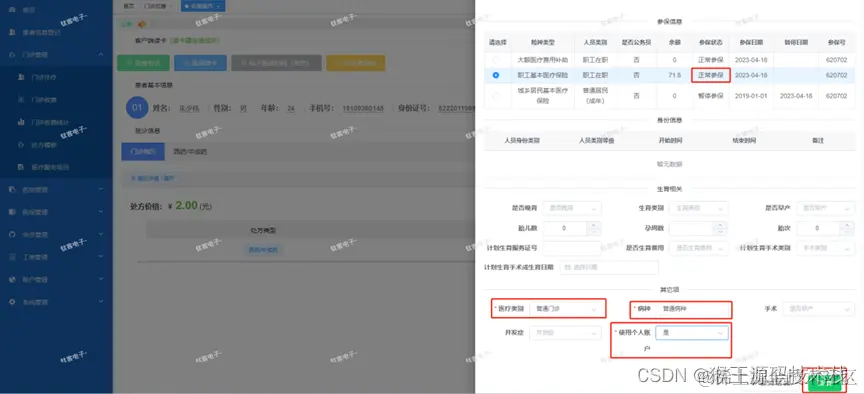Viewport: 864px width, 394px height.
Task: Switch to the 首页 top tab
Action: tap(129, 6)
